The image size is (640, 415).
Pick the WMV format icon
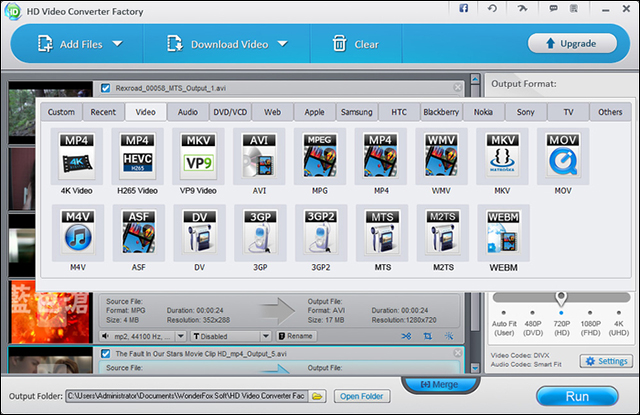pyautogui.click(x=442, y=156)
